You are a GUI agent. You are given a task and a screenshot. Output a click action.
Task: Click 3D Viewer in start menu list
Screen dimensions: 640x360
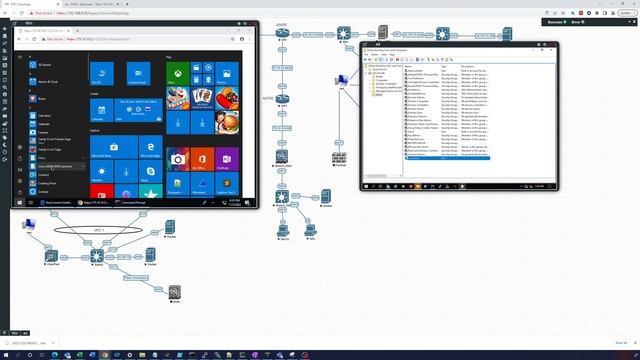45,64
